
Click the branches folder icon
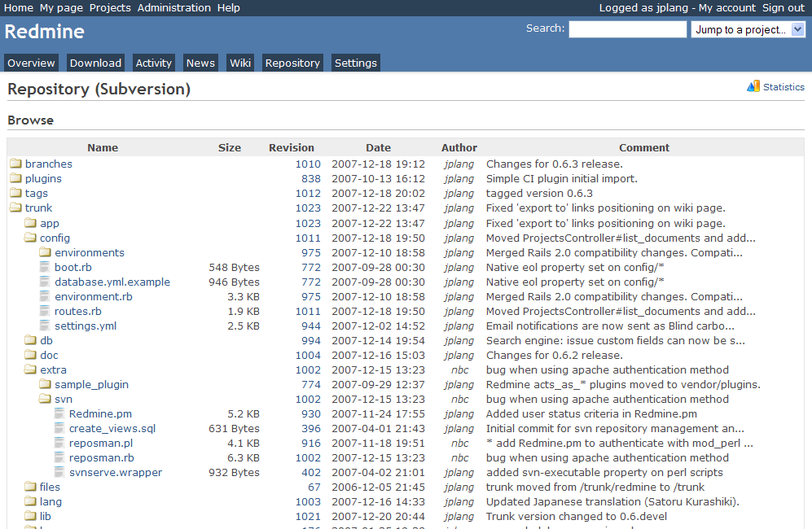point(15,164)
